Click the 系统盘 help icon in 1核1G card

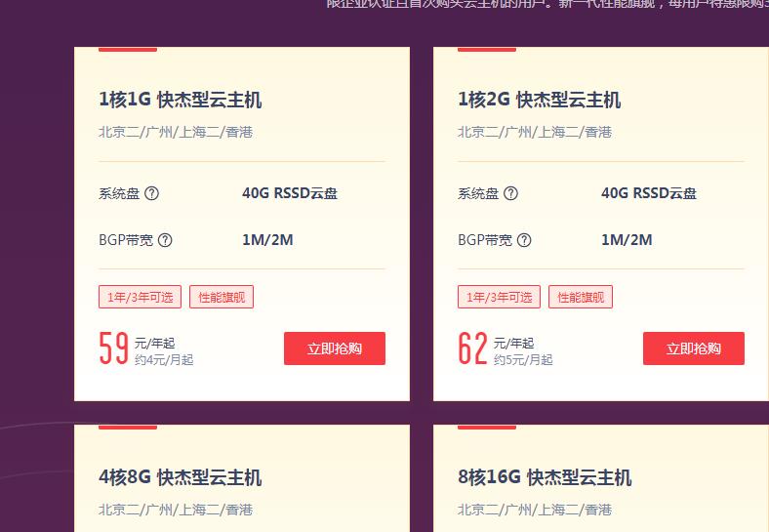[x=152, y=193]
